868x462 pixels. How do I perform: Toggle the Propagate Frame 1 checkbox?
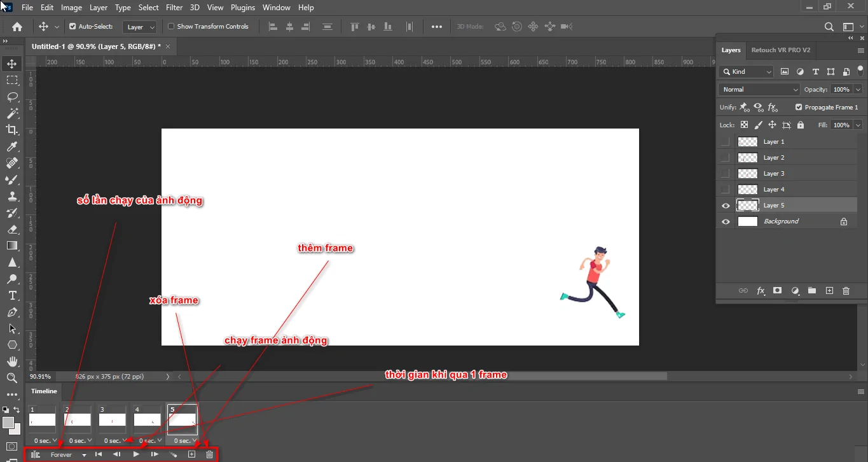tap(799, 107)
